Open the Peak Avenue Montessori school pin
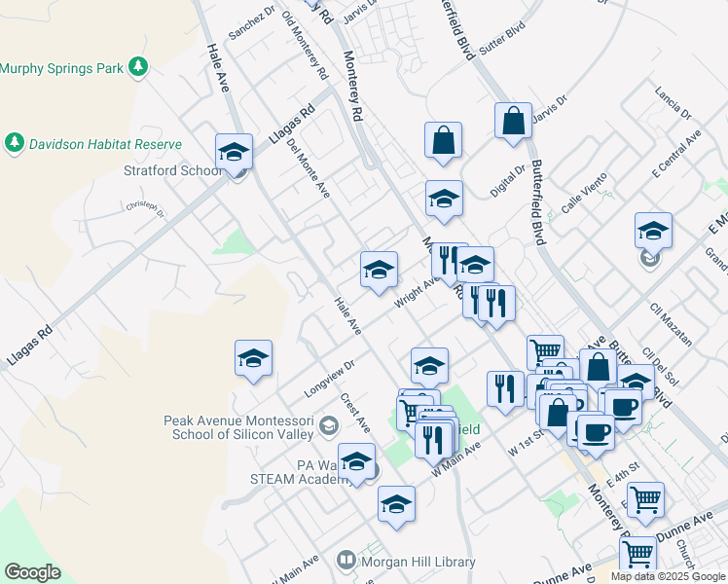The height and width of the screenshot is (584, 728). point(329,425)
